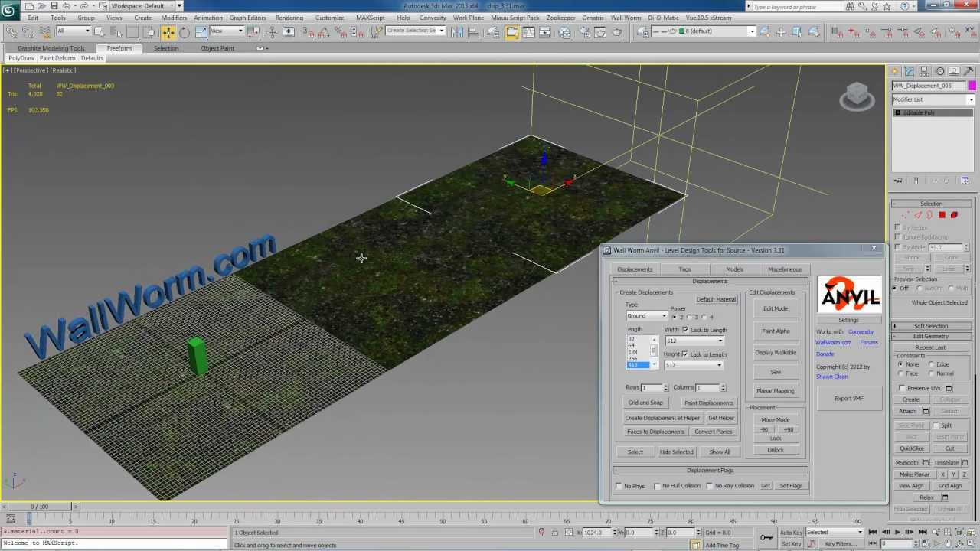Select the Edge constraint radio button
Screen dimensions: 980x551
(x=931, y=364)
